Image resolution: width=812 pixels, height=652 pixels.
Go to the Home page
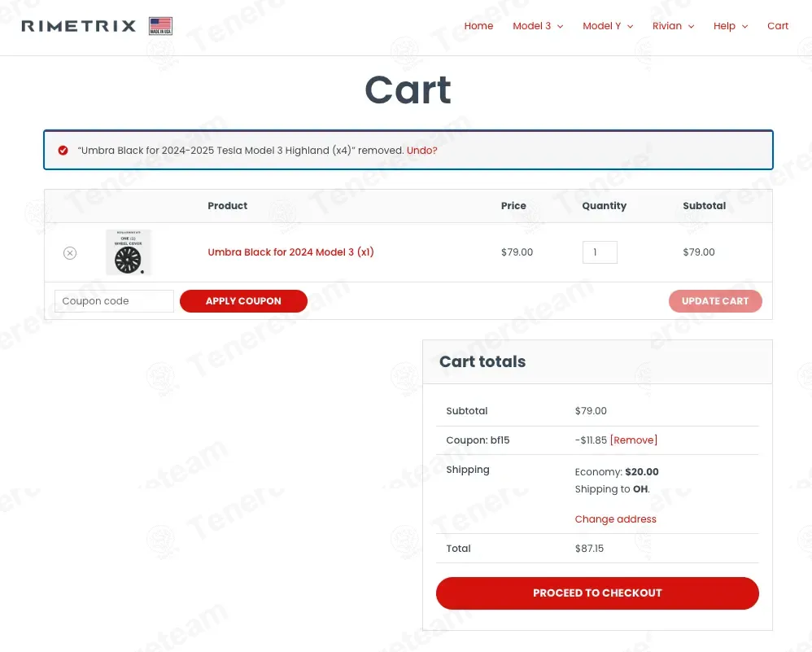coord(478,26)
